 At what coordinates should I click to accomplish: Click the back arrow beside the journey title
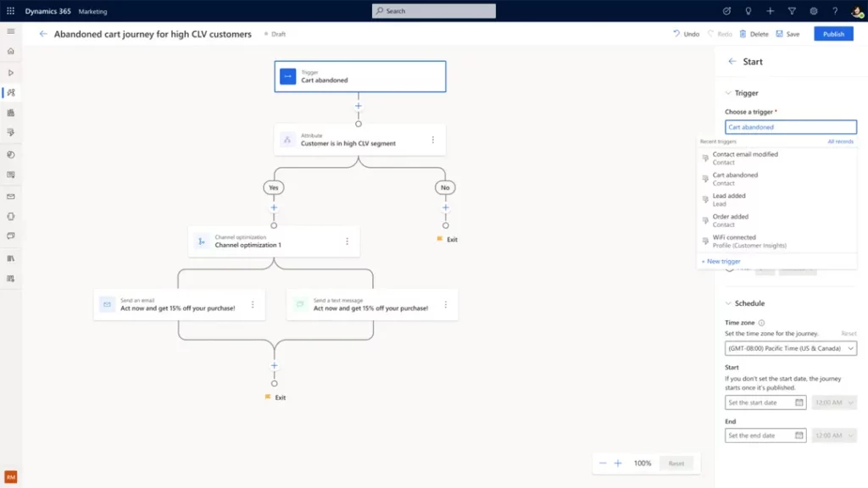pos(42,34)
